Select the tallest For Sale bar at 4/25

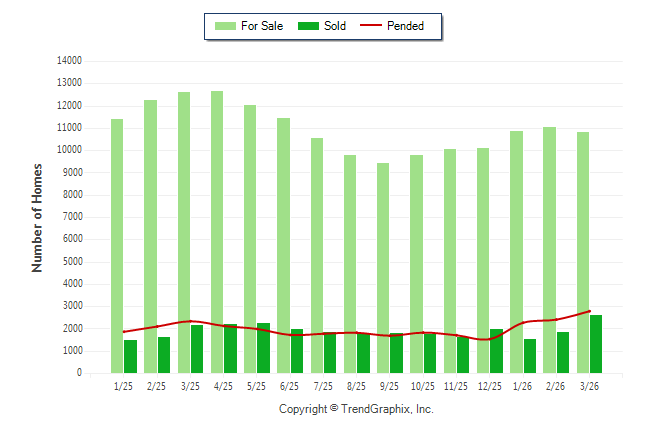217,230
